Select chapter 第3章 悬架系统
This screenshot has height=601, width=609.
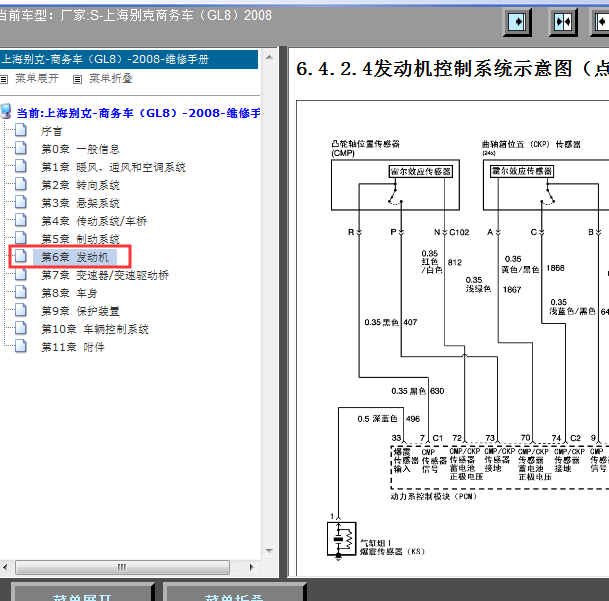pyautogui.click(x=80, y=203)
